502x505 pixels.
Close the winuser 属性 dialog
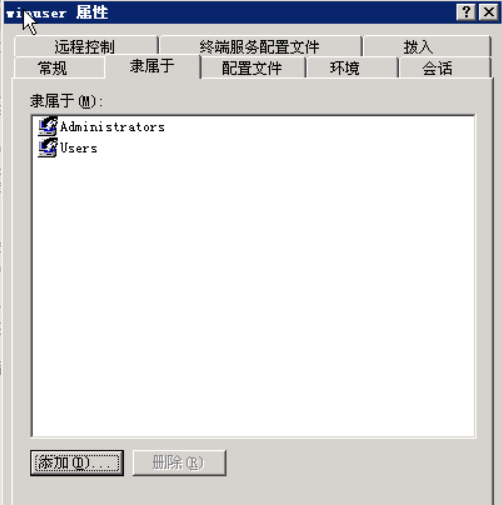[x=489, y=12]
